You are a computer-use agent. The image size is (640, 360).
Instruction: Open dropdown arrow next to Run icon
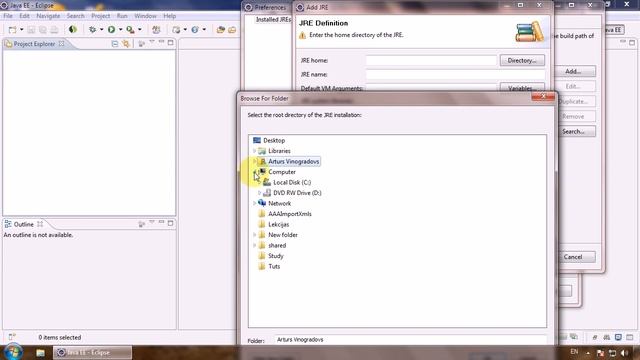point(120,30)
